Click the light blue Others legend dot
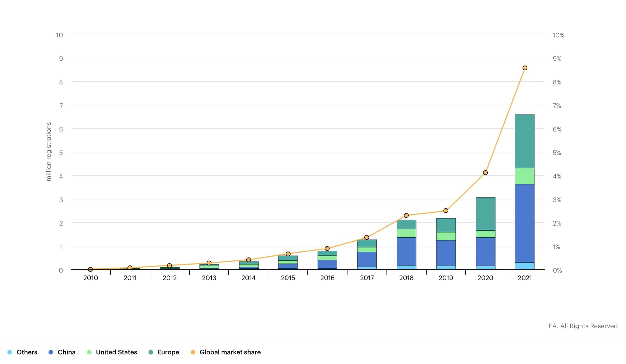This screenshot has width=626, height=364. coord(10,352)
